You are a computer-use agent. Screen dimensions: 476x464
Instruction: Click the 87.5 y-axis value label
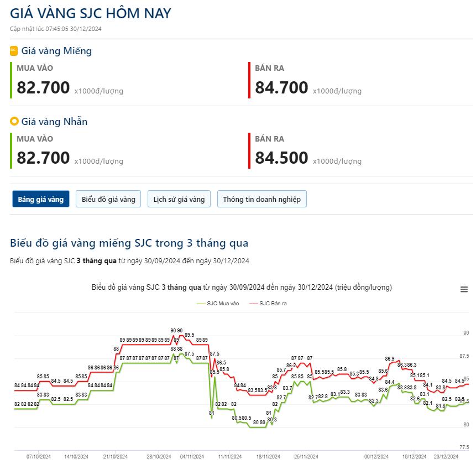464,356
